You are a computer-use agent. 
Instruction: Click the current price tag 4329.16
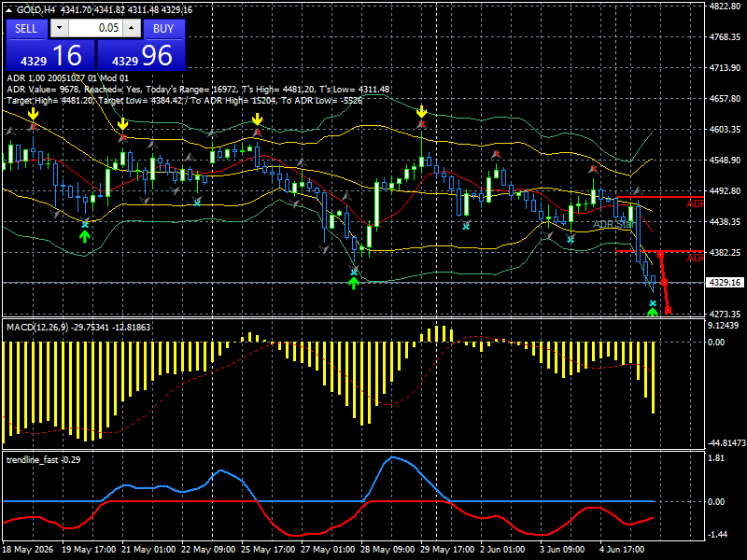pos(726,283)
